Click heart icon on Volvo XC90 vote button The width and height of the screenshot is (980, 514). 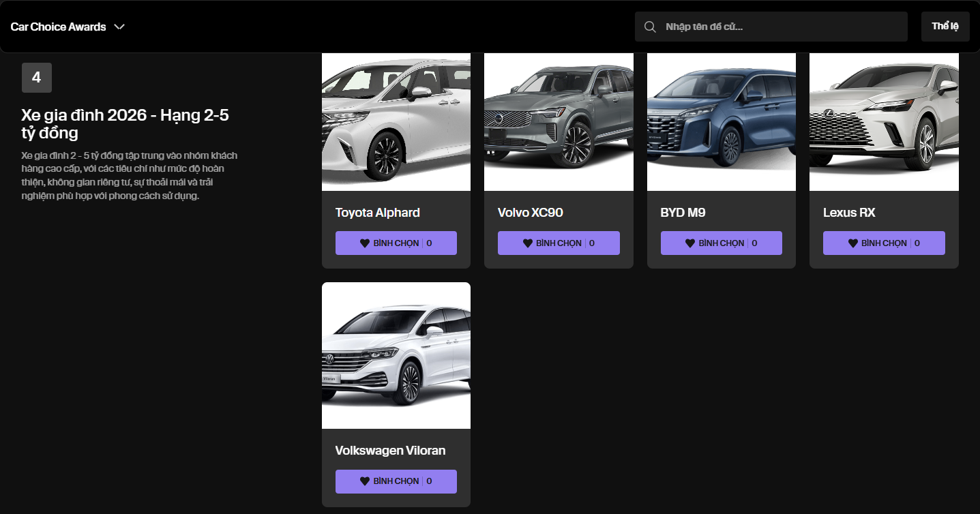tap(527, 243)
